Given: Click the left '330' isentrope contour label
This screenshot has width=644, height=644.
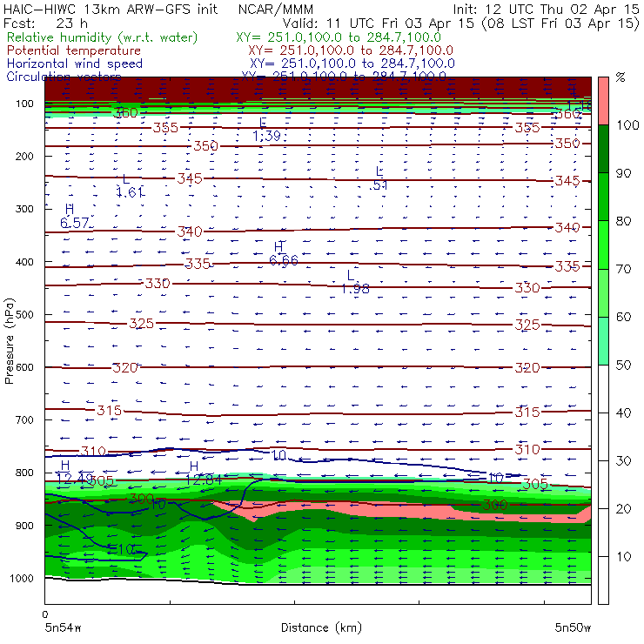Looking at the screenshot, I should (x=158, y=284).
